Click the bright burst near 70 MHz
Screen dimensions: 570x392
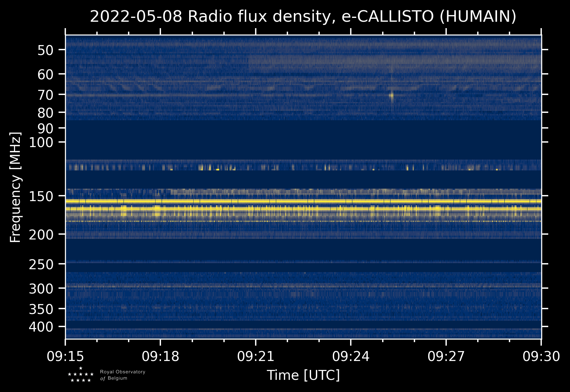pos(391,95)
